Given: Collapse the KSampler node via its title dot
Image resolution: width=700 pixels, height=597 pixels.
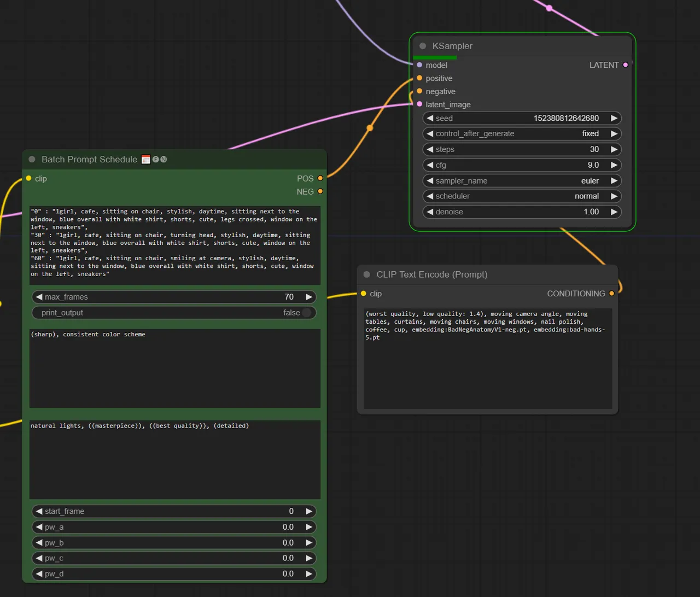Looking at the screenshot, I should (423, 46).
